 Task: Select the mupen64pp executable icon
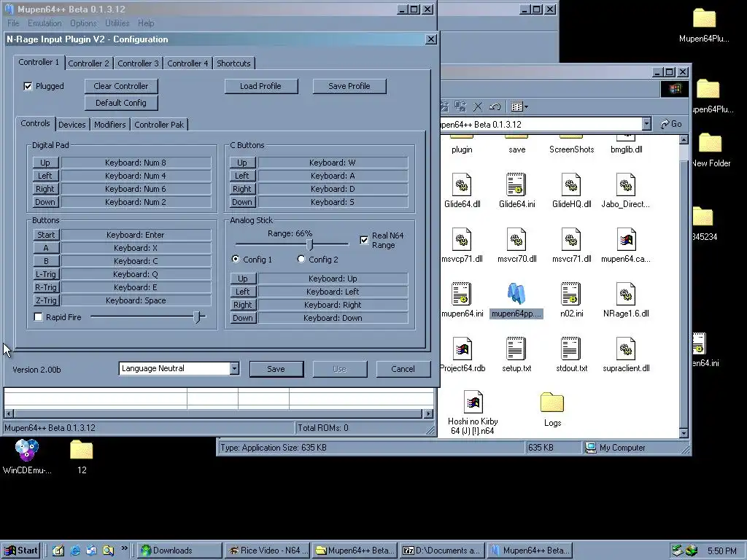(516, 295)
